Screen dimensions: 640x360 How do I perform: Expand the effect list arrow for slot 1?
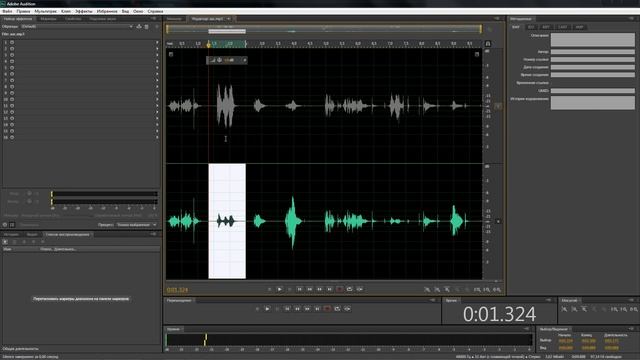(x=157, y=42)
